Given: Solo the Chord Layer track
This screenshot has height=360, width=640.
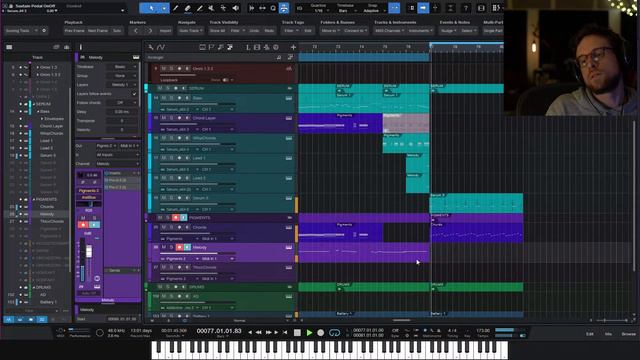Looking at the screenshot, I should click(x=171, y=118).
